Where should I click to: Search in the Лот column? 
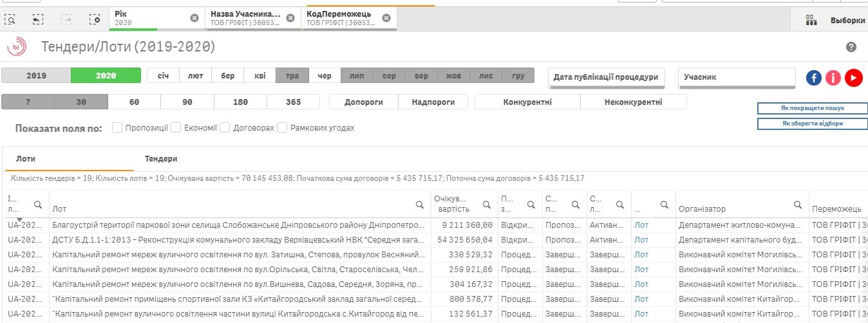click(420, 205)
